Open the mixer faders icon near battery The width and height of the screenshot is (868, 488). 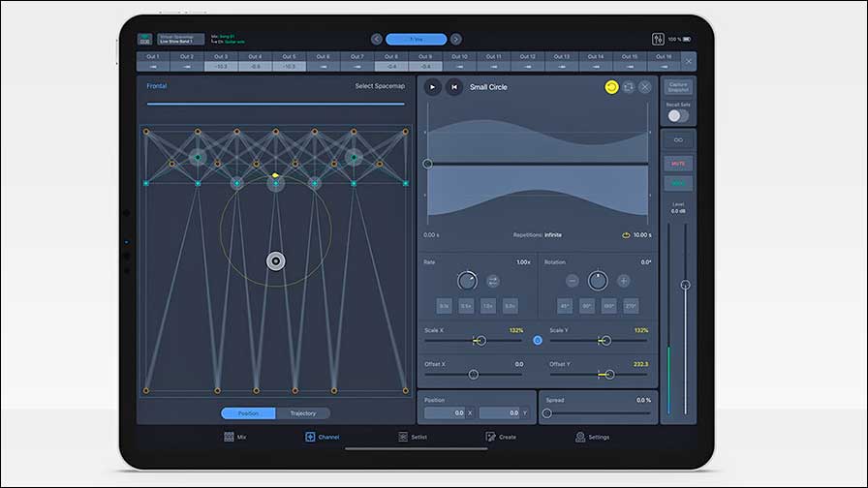pos(658,39)
